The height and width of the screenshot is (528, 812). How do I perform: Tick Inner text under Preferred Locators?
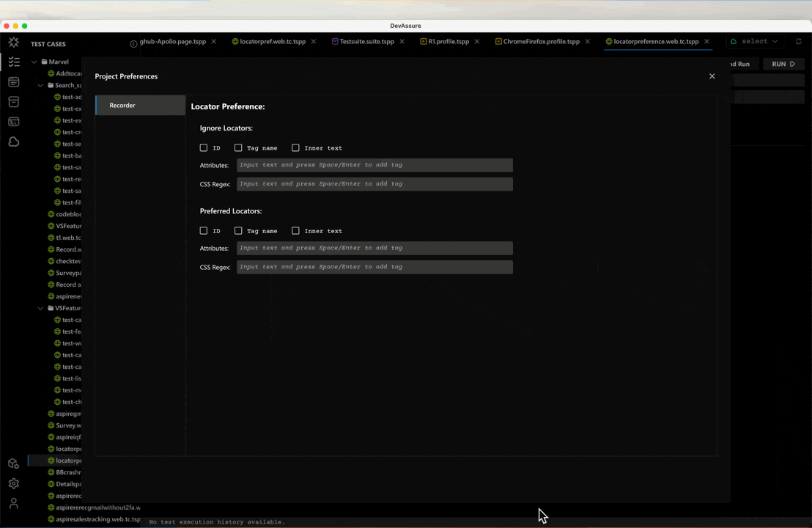pos(295,231)
